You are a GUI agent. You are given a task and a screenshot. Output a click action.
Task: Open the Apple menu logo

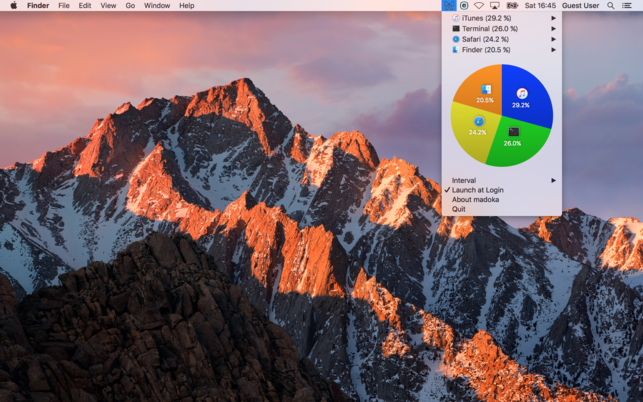click(14, 5)
